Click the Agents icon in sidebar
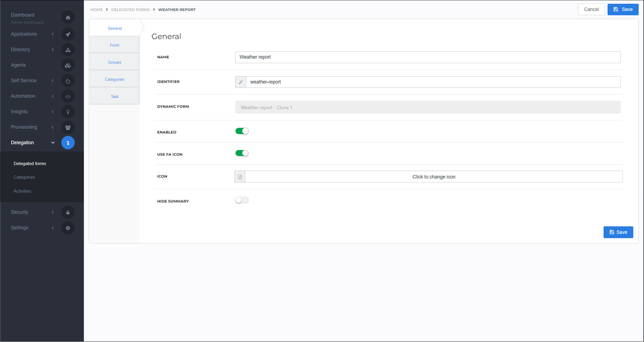Screen dimensions: 644x342 tap(68, 65)
